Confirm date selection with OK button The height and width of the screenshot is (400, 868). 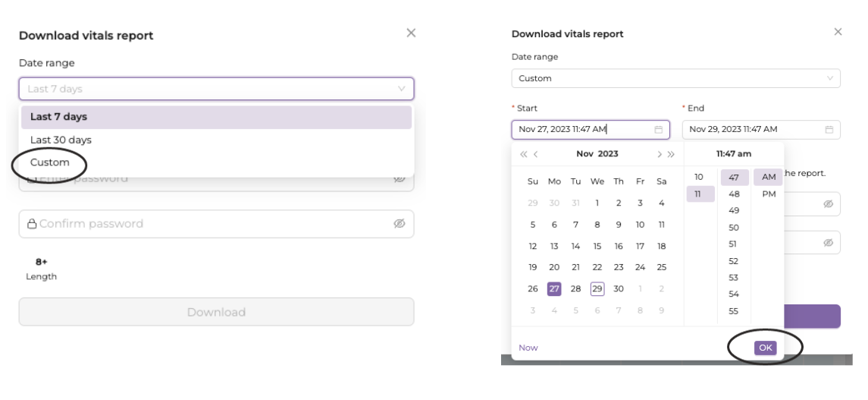[765, 348]
